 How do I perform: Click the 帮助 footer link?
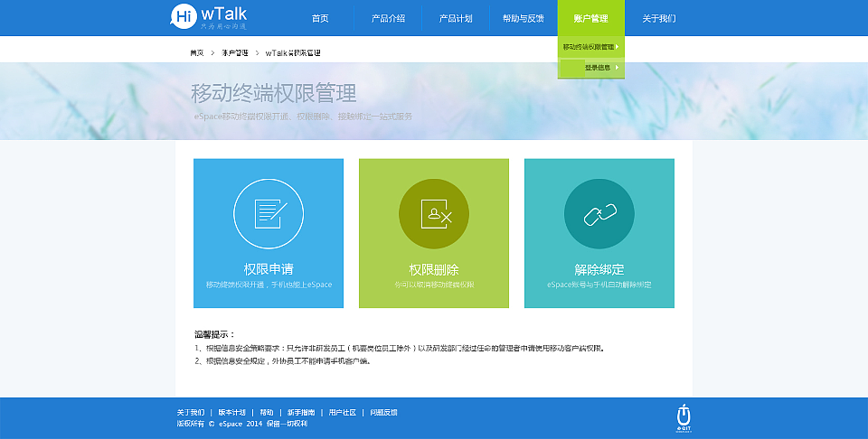(266, 413)
